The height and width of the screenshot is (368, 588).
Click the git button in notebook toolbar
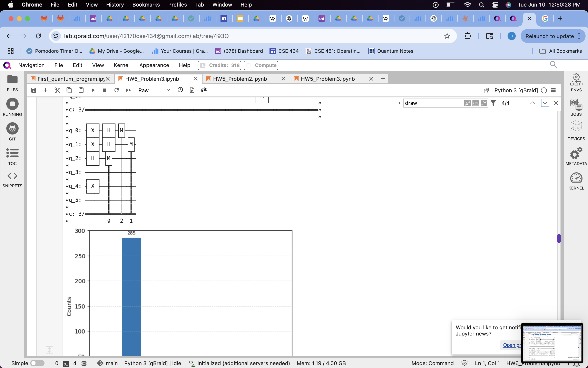click(x=204, y=90)
